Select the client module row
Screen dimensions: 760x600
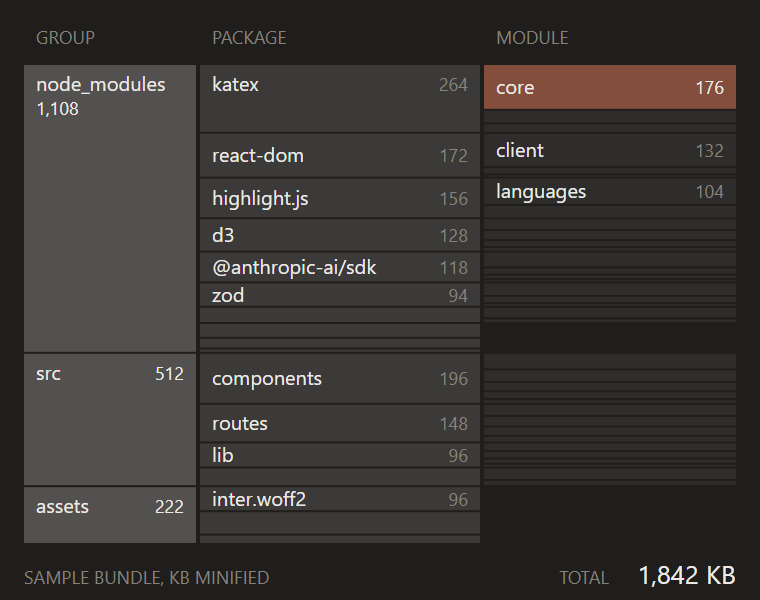610,150
